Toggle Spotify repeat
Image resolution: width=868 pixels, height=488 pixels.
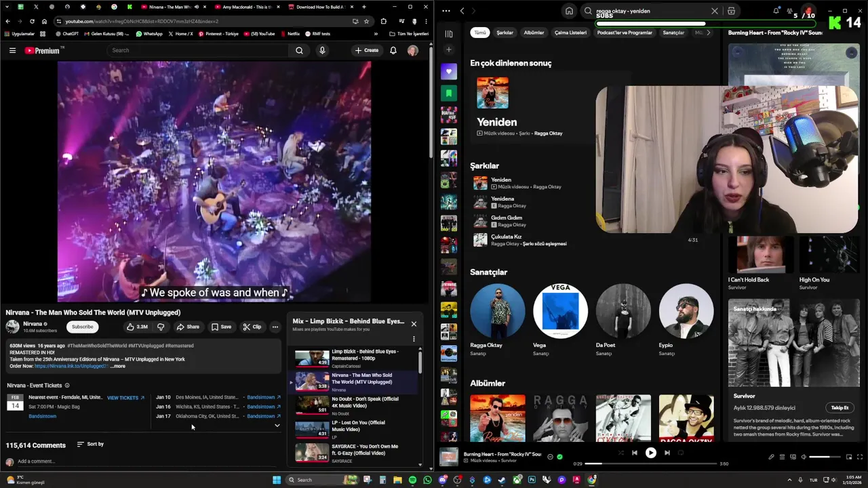(681, 453)
